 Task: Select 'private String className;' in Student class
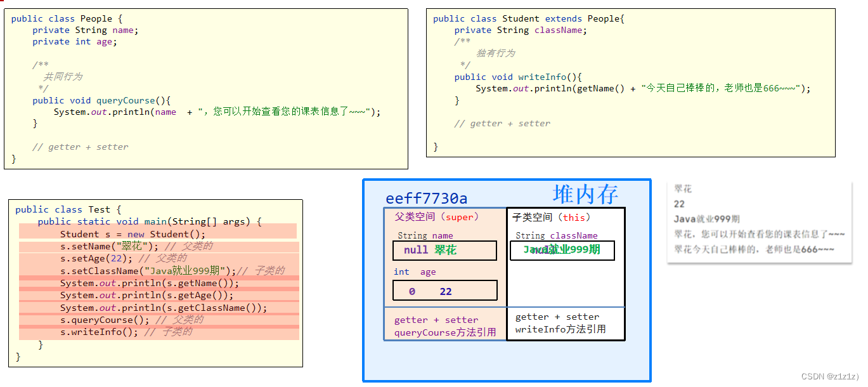pos(521,30)
